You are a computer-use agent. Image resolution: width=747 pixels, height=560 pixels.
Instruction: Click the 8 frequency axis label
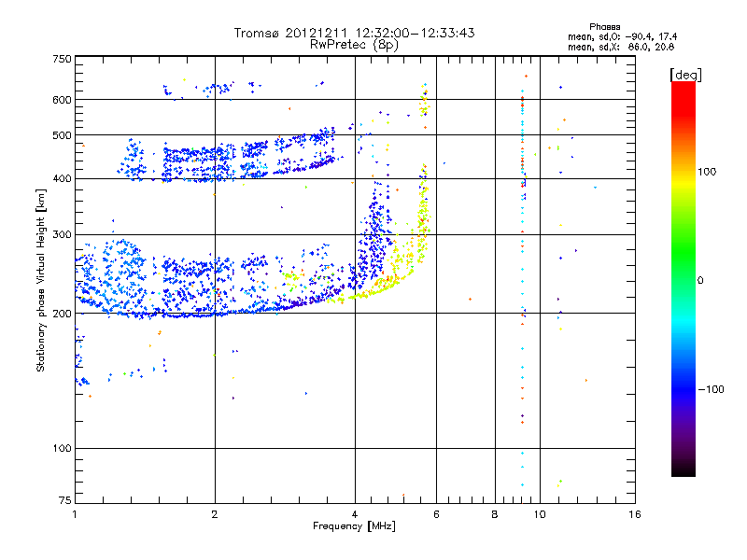pos(495,514)
